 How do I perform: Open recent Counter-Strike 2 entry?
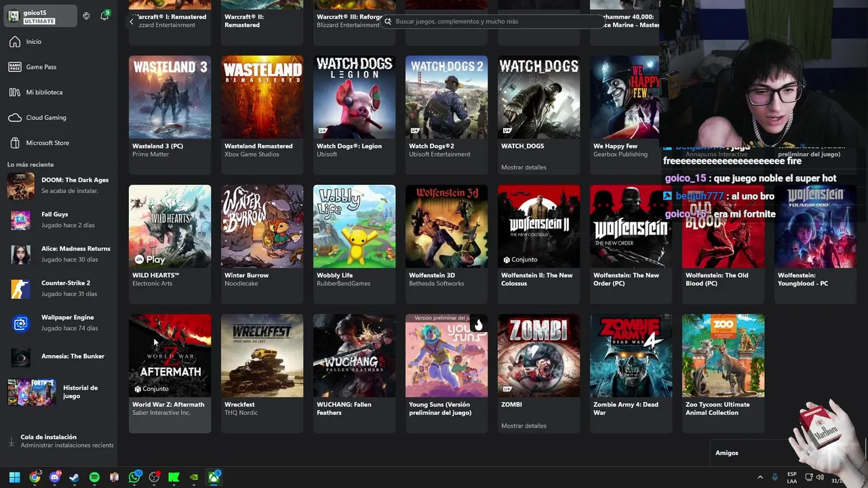coord(59,289)
